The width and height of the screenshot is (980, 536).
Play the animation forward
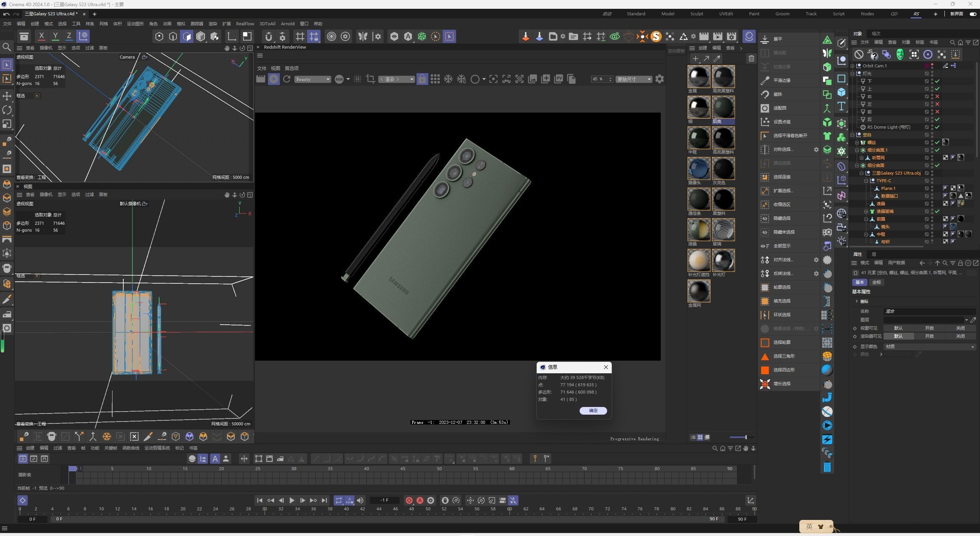tap(292, 500)
